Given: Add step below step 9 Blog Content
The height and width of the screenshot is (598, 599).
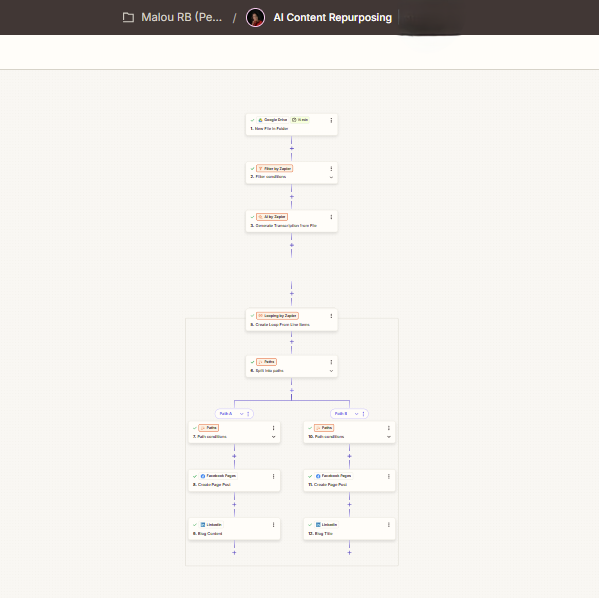Looking at the screenshot, I should pyautogui.click(x=234, y=553).
